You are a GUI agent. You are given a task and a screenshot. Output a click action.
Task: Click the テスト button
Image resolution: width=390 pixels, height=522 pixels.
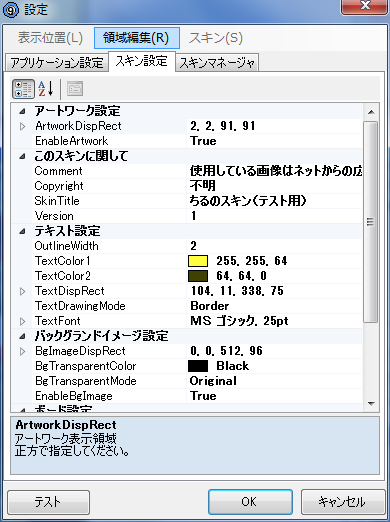click(48, 502)
